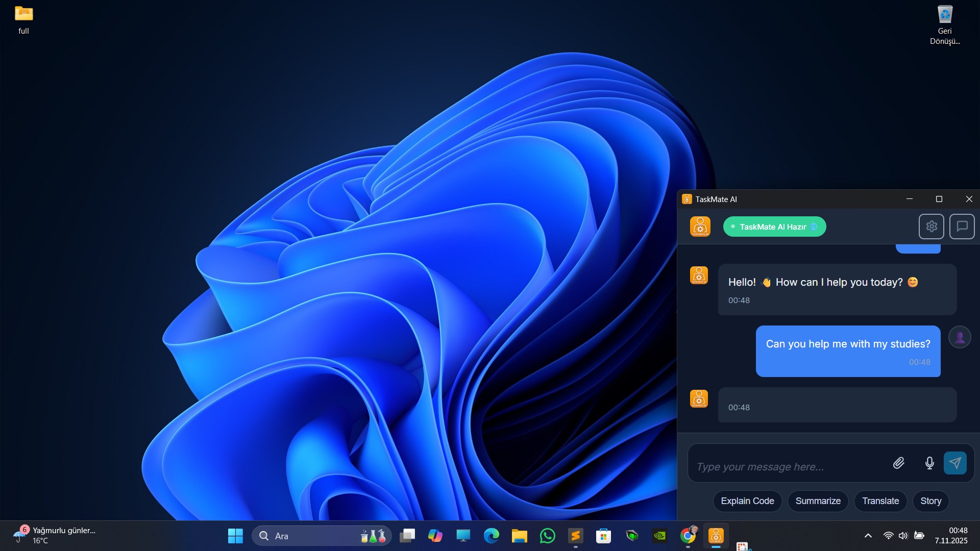Open the Wi-Fi network tray icon
The width and height of the screenshot is (980, 551).
tap(888, 536)
